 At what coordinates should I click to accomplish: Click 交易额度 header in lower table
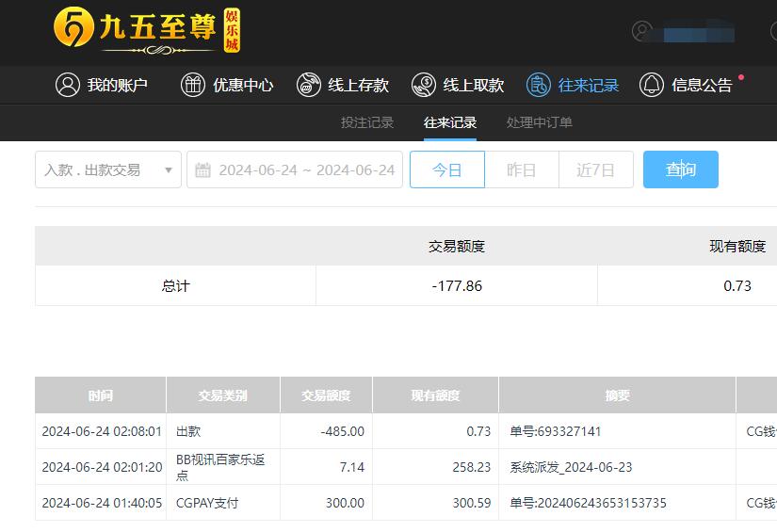coord(326,395)
